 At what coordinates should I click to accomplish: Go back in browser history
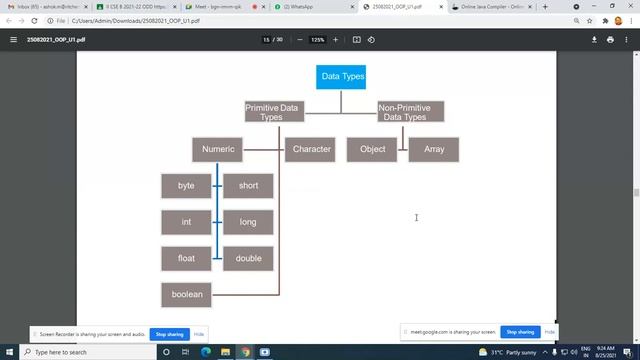[9, 20]
